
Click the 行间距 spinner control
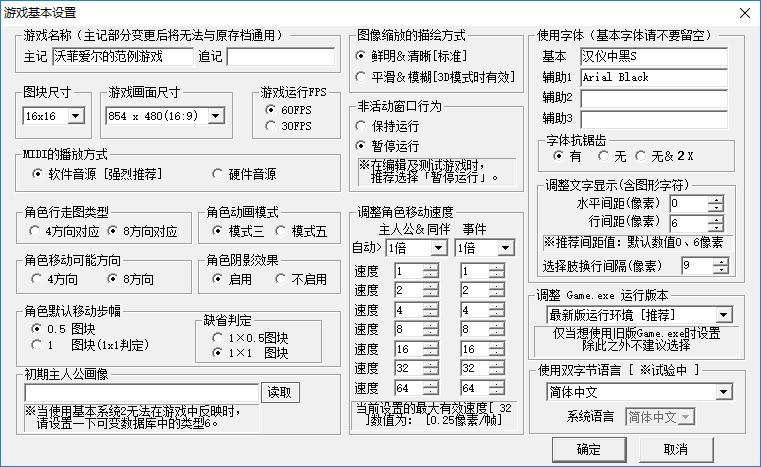tap(715, 223)
